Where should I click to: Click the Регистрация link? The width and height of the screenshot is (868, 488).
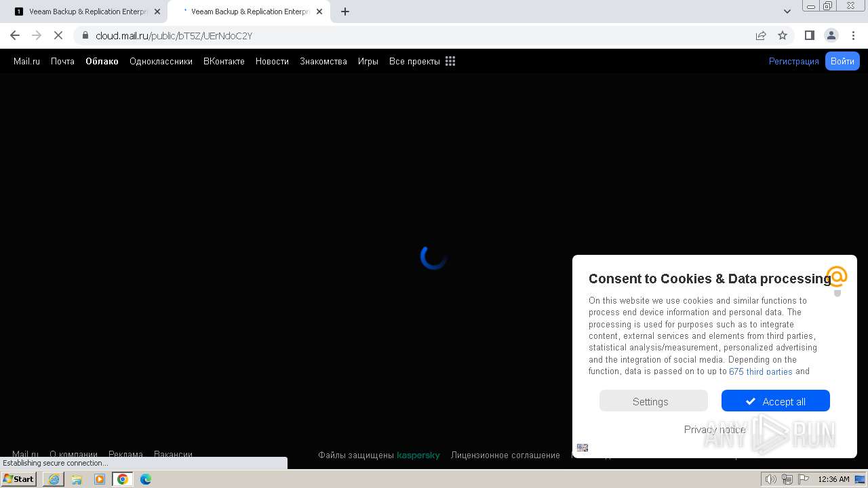(x=793, y=61)
